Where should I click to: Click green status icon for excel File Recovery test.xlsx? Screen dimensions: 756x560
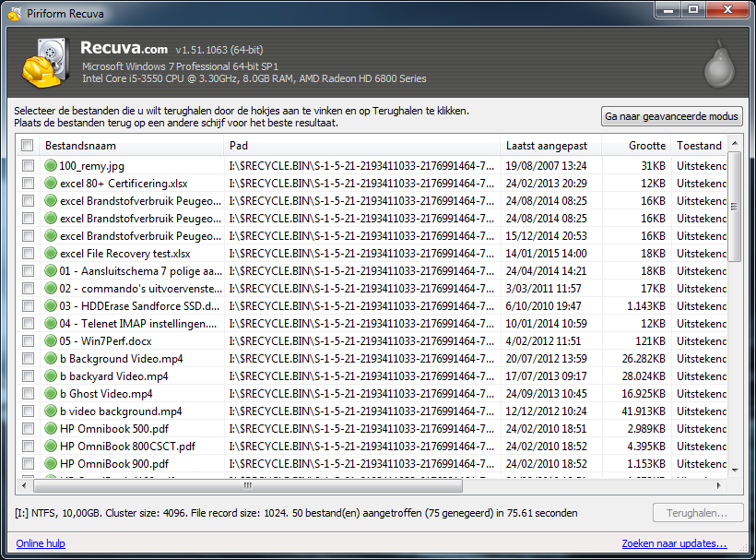(51, 253)
